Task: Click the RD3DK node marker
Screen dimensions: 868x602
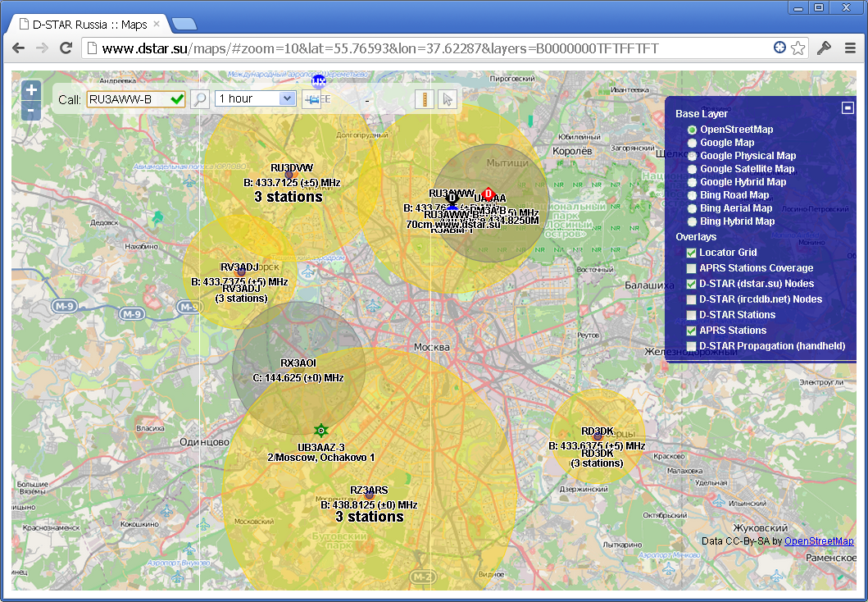Action: pos(598,436)
